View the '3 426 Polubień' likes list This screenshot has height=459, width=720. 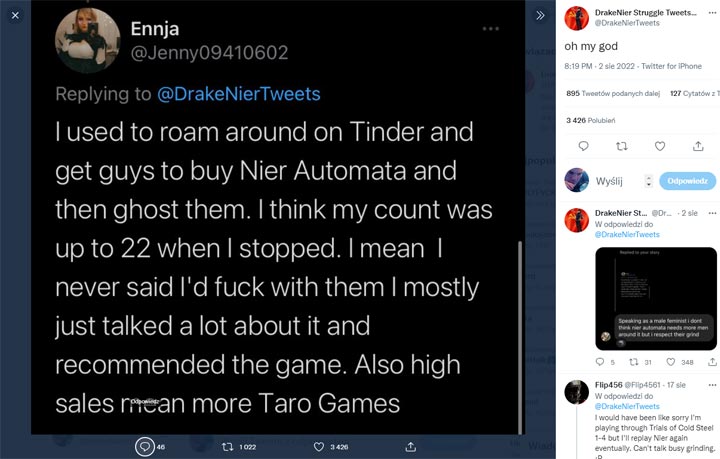click(589, 120)
